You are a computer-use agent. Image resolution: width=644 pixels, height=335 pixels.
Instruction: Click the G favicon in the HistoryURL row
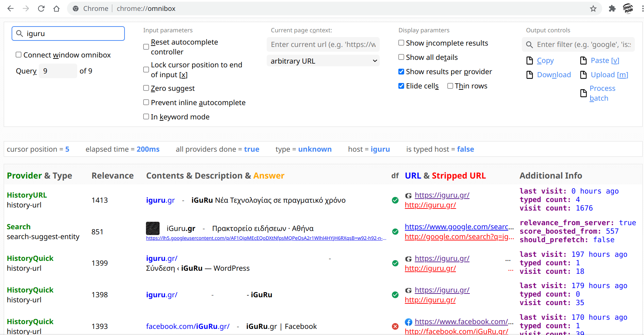409,196
